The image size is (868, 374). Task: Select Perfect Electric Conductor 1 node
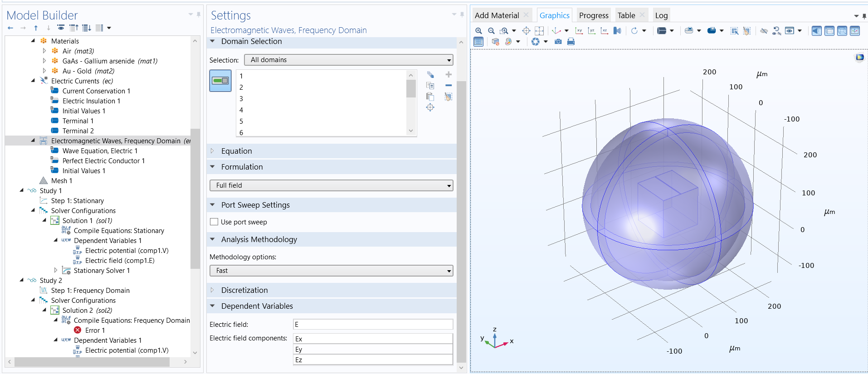click(x=103, y=161)
